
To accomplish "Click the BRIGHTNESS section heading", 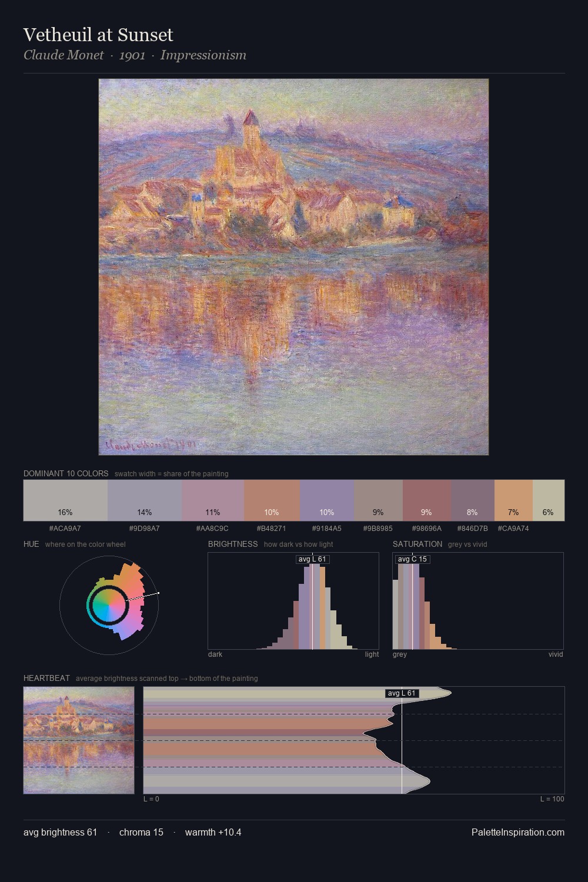I will pyautogui.click(x=233, y=544).
